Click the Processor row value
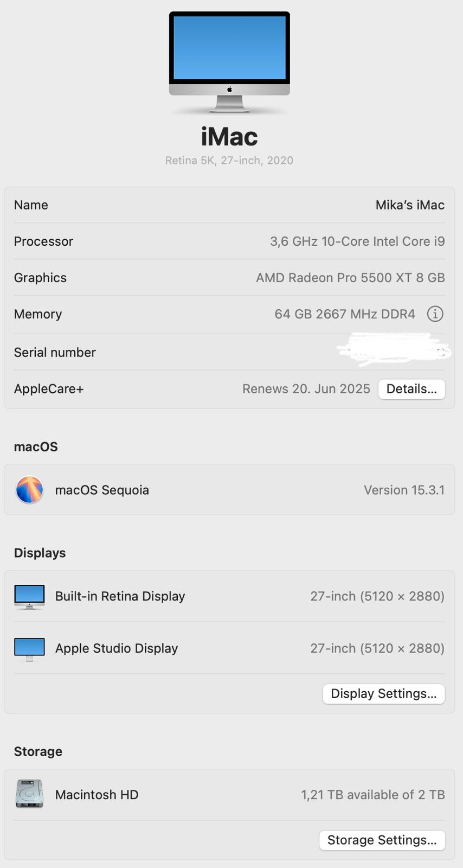The image size is (463, 868). coord(357,241)
